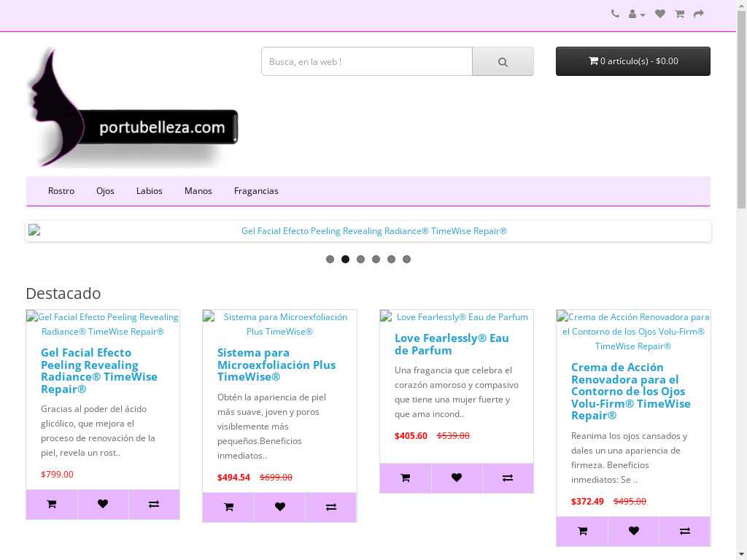Click the $494.54 sale price
The width and height of the screenshot is (747, 560).
233,477
